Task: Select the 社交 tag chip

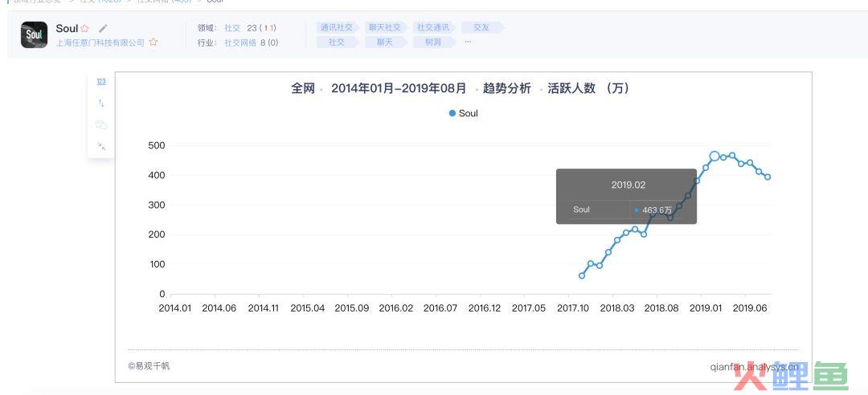Action: coord(337,42)
